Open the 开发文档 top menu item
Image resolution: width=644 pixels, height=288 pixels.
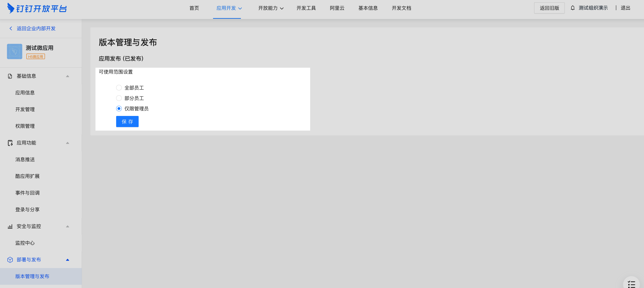401,8
